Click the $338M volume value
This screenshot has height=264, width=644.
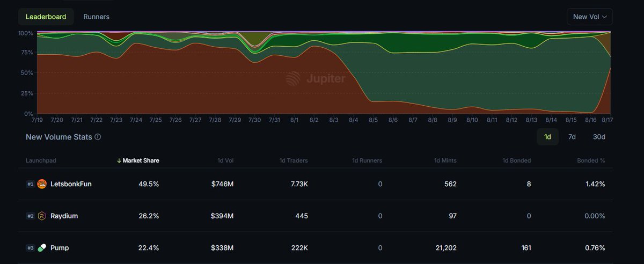(x=222, y=248)
